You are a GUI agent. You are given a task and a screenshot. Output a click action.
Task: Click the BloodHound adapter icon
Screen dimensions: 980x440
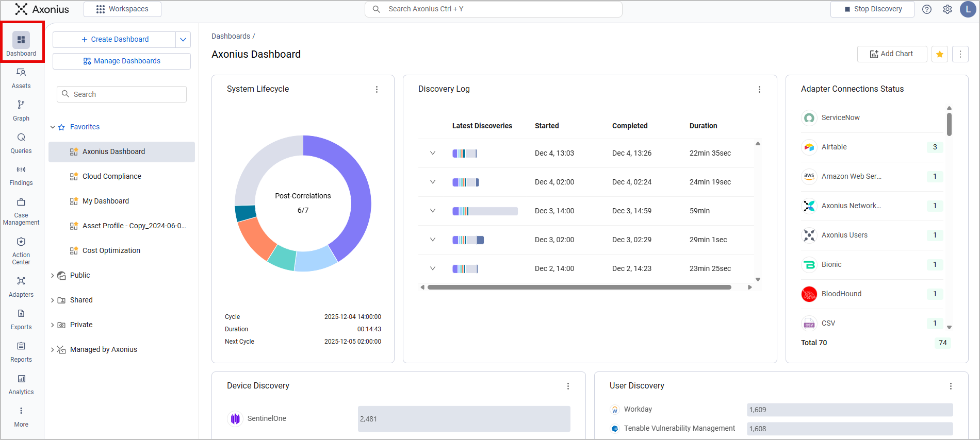click(x=809, y=294)
